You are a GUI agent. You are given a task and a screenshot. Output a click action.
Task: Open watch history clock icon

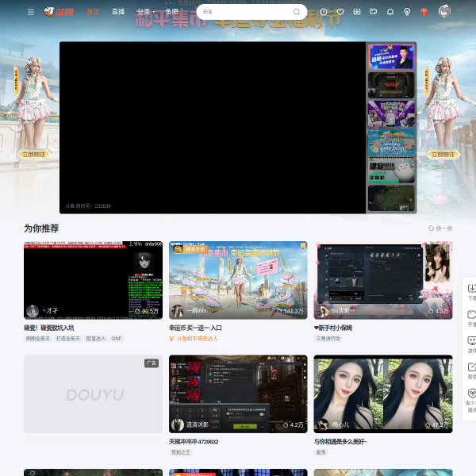(x=324, y=12)
